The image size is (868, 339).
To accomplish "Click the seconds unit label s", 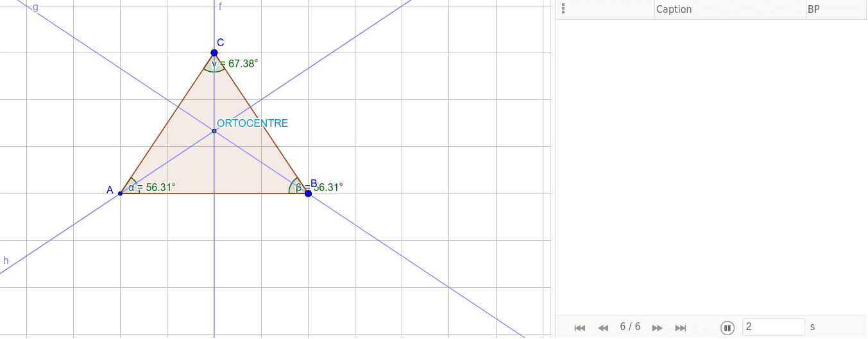I will coord(812,327).
